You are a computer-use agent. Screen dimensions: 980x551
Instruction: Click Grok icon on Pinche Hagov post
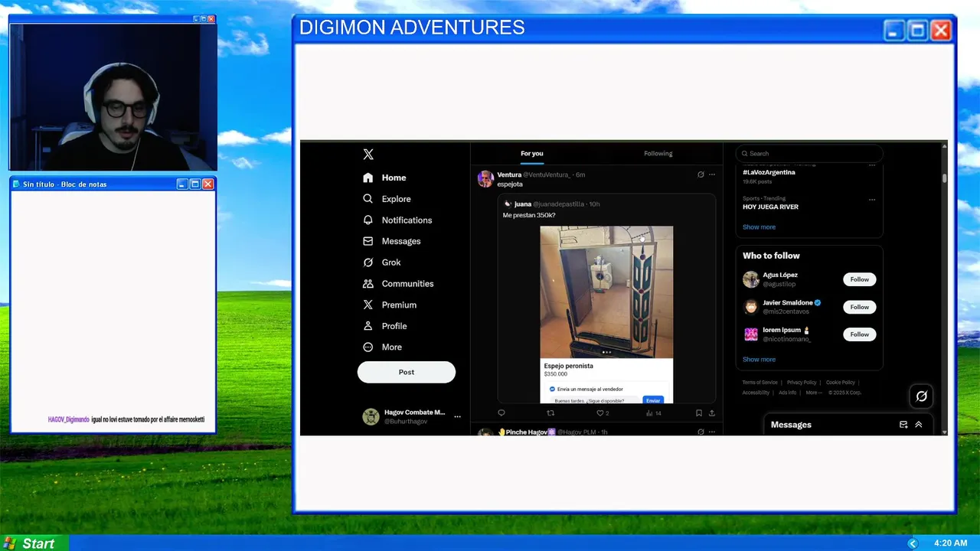[x=701, y=432]
